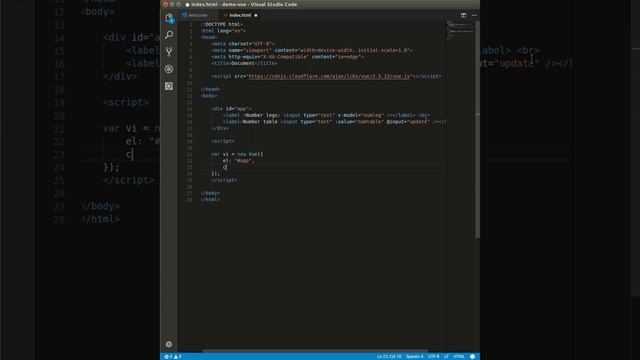Click the unsaved dot on the index.html tab
Viewport: 640px width, 360px height.
256,15
